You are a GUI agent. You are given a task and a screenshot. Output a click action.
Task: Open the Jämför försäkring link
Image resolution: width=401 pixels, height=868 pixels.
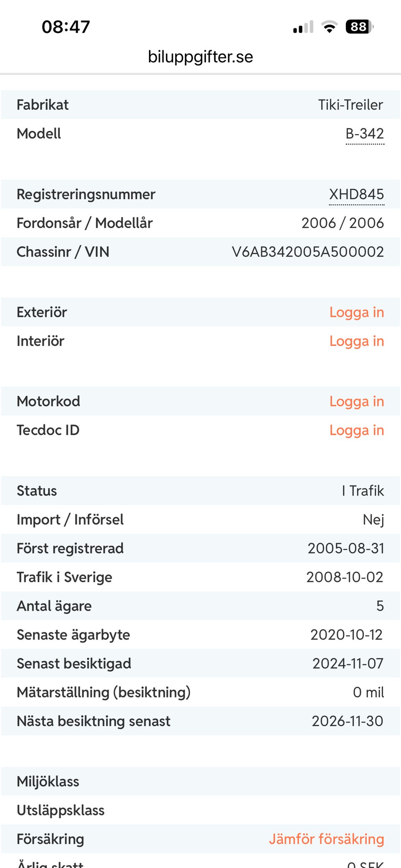[x=326, y=839]
